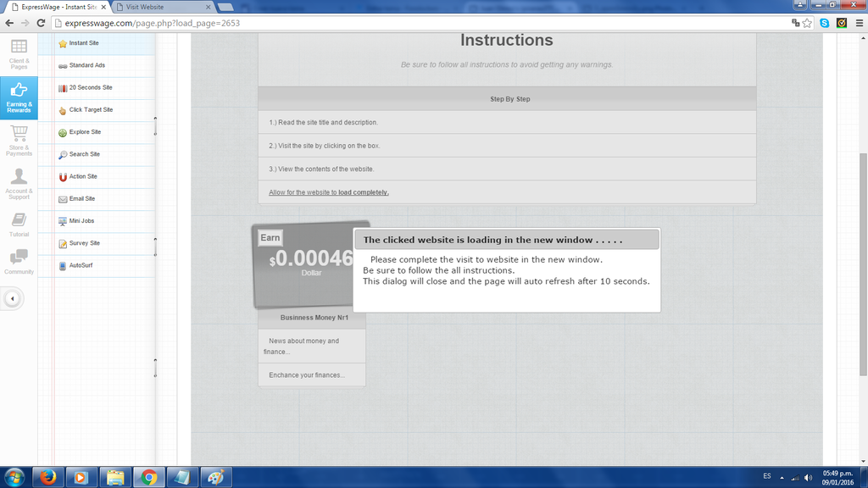The width and height of the screenshot is (868, 488).
Task: Open the Client & Pages sidebar section
Action: pyautogui.click(x=19, y=53)
